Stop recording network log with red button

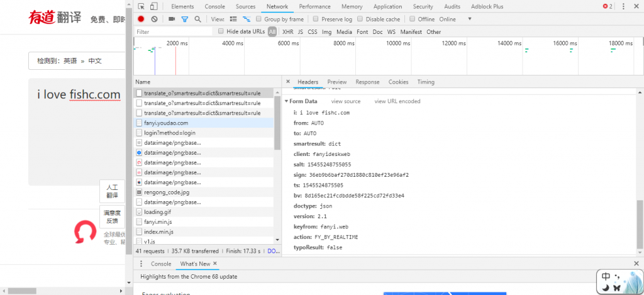tap(141, 19)
